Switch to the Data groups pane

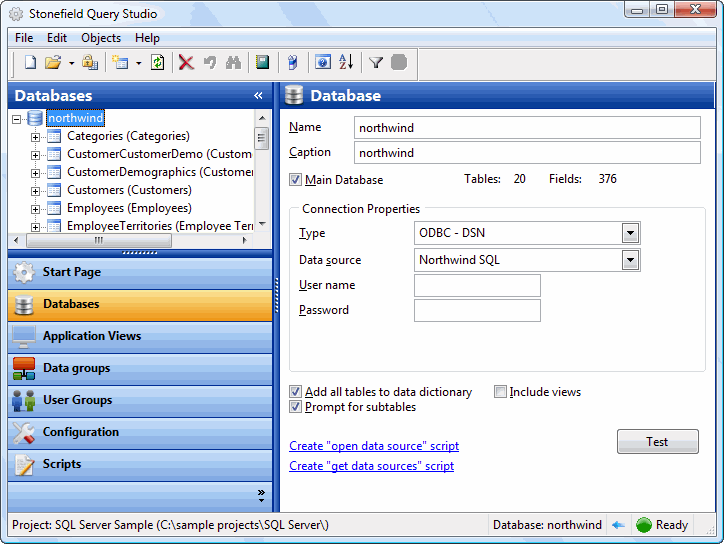click(76, 368)
